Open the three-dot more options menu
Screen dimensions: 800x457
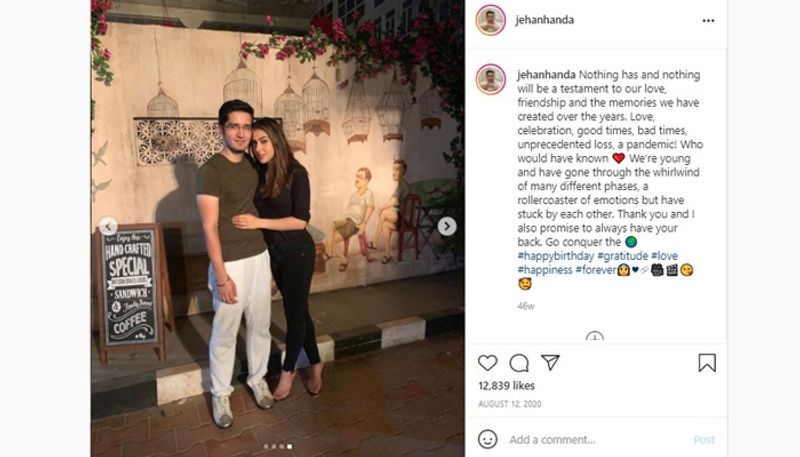click(x=708, y=21)
